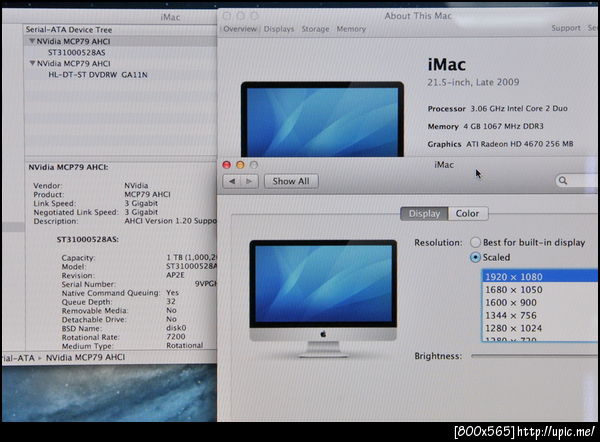The height and width of the screenshot is (442, 600).
Task: Click the Medium Type value Rotational
Action: pos(184,346)
